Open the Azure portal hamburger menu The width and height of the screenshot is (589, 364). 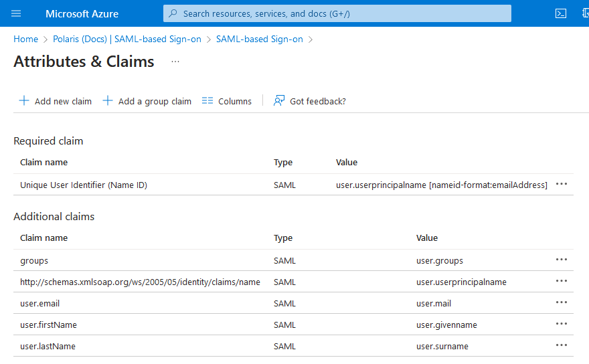tap(16, 13)
